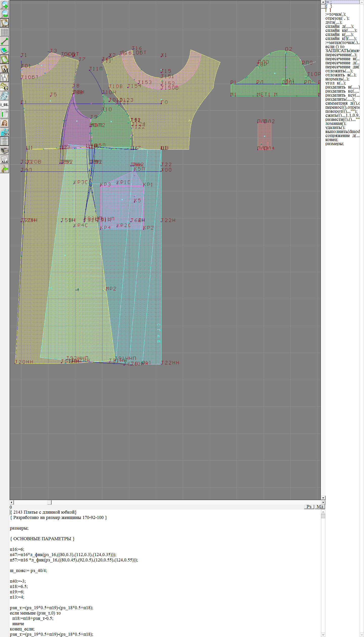Click the zoom in magnifier icon
Viewport: 364px width, 637px height.
click(x=5, y=5)
